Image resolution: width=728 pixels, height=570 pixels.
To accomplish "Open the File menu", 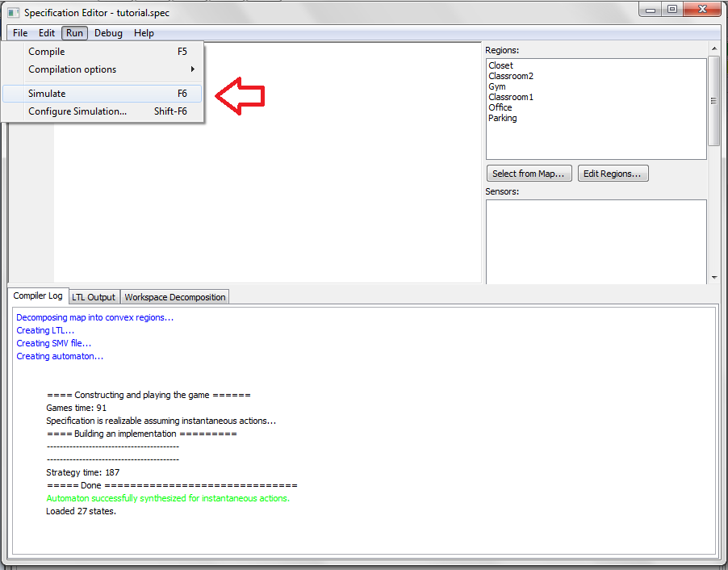I will point(20,33).
